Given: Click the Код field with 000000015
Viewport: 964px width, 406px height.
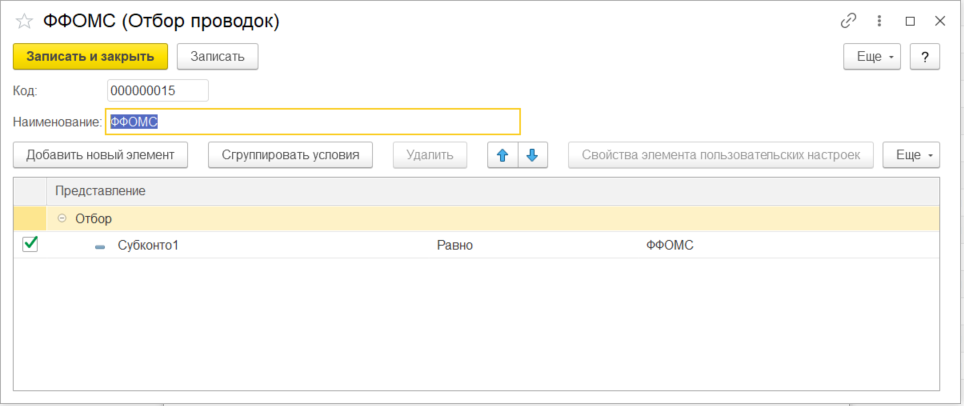Looking at the screenshot, I should [157, 91].
